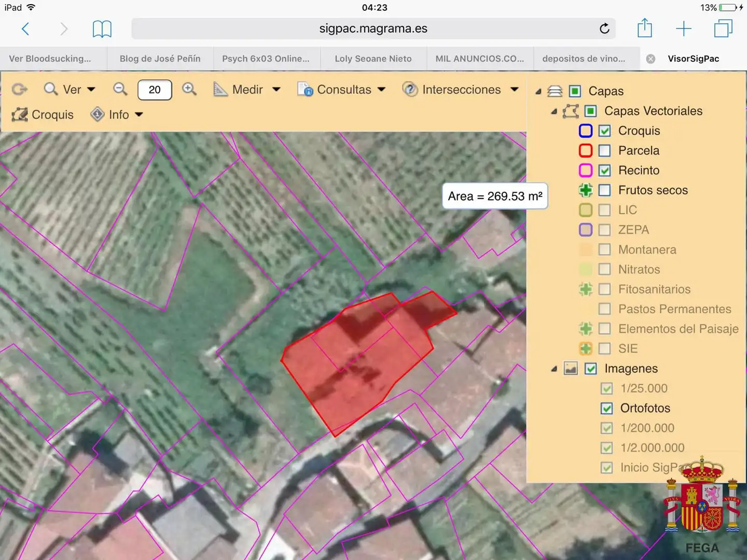This screenshot has width=747, height=560.
Task: Go back with Safari back arrow
Action: 25,29
